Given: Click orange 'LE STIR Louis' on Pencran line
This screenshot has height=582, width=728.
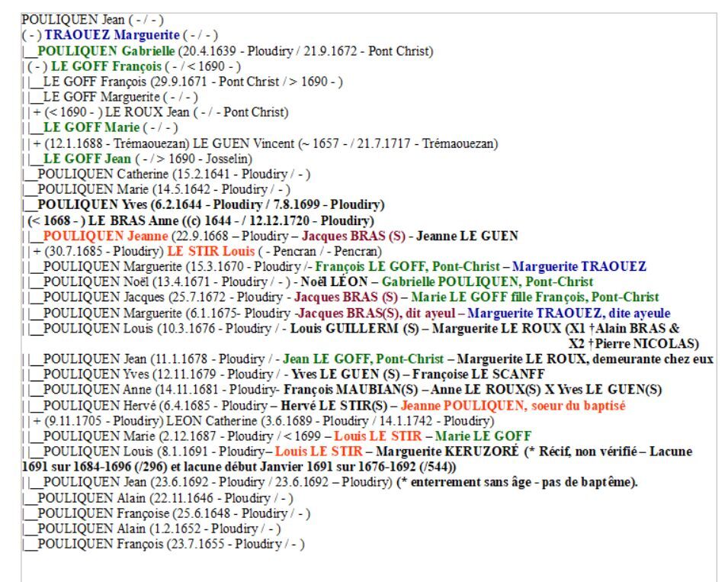Looking at the screenshot, I should point(211,251).
